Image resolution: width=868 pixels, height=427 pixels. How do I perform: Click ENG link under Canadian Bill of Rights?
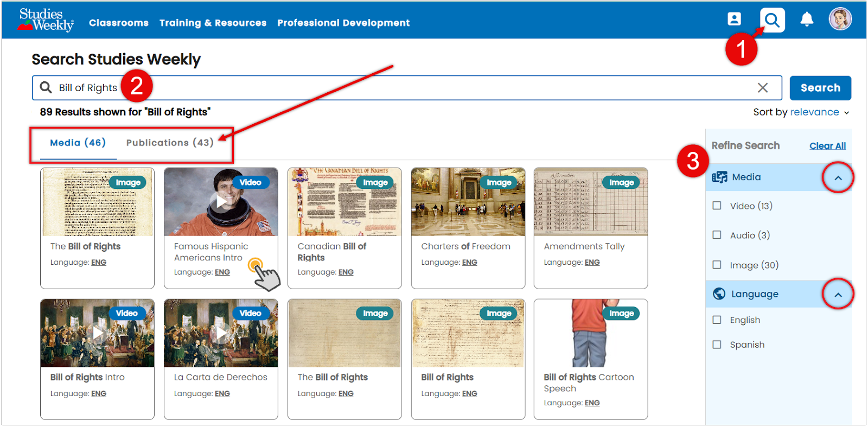click(x=346, y=272)
